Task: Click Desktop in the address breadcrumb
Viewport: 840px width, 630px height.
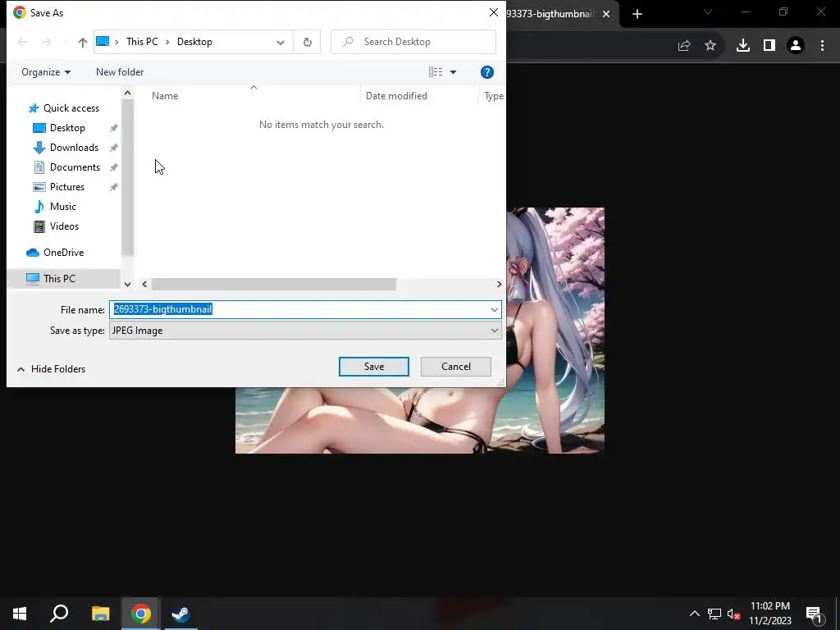Action: (x=194, y=42)
